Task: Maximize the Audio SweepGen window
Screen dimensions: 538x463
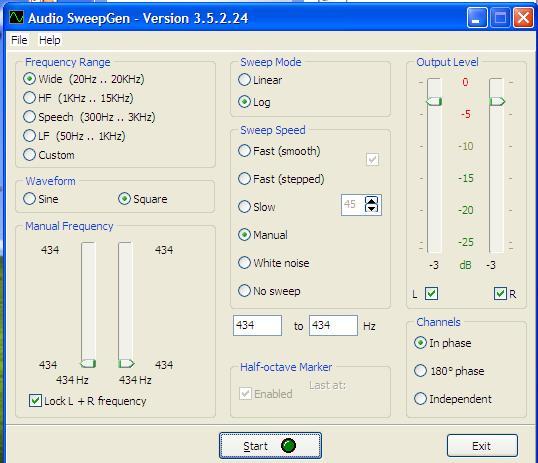Action: click(x=500, y=17)
